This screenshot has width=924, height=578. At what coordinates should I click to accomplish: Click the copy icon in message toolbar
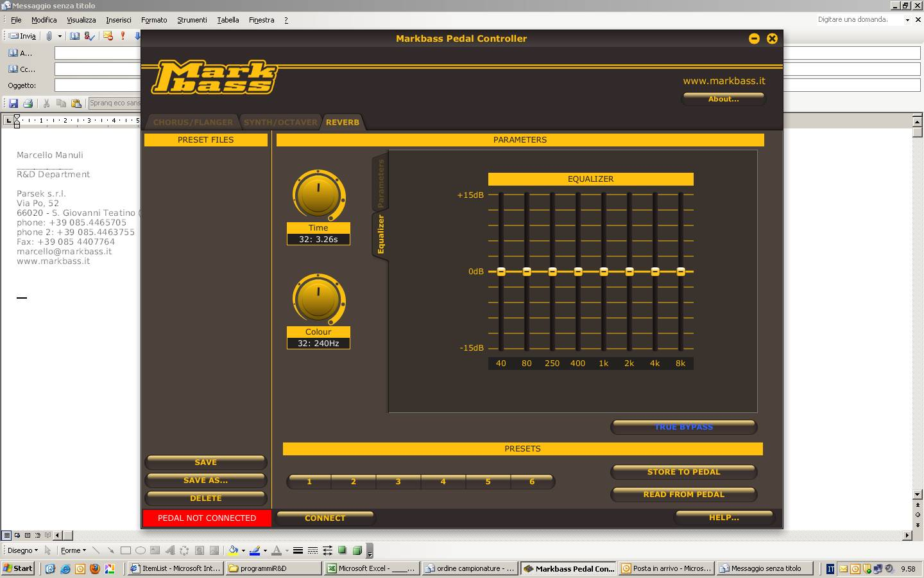point(61,103)
